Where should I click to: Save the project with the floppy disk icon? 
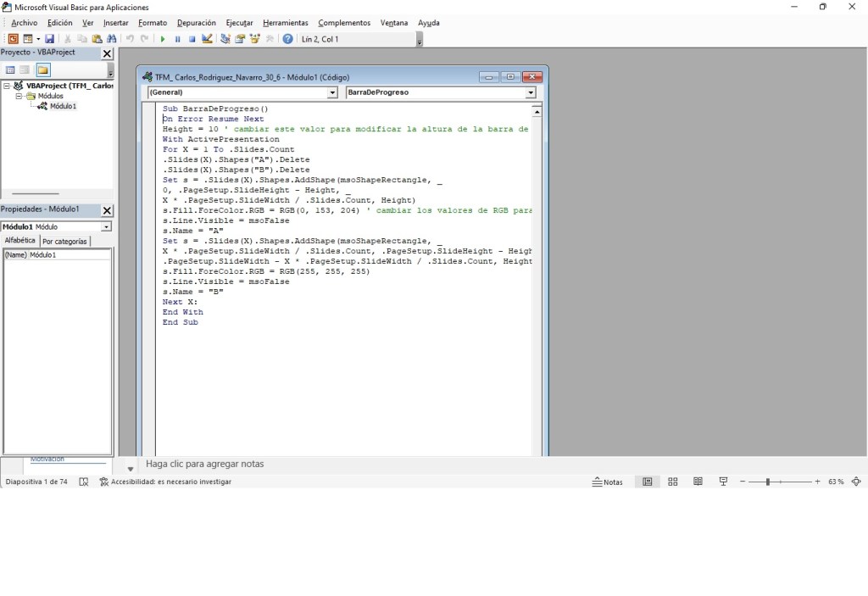50,39
